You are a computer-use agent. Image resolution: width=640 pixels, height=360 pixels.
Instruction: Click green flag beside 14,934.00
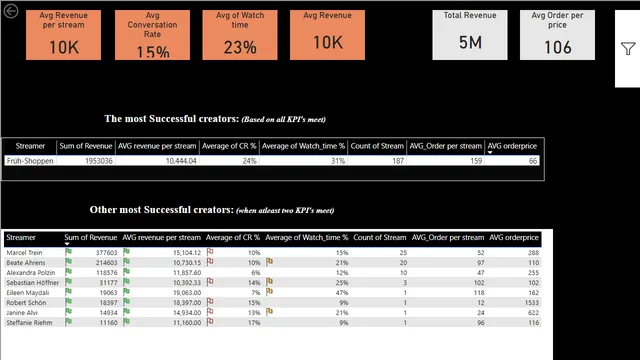[x=127, y=312]
